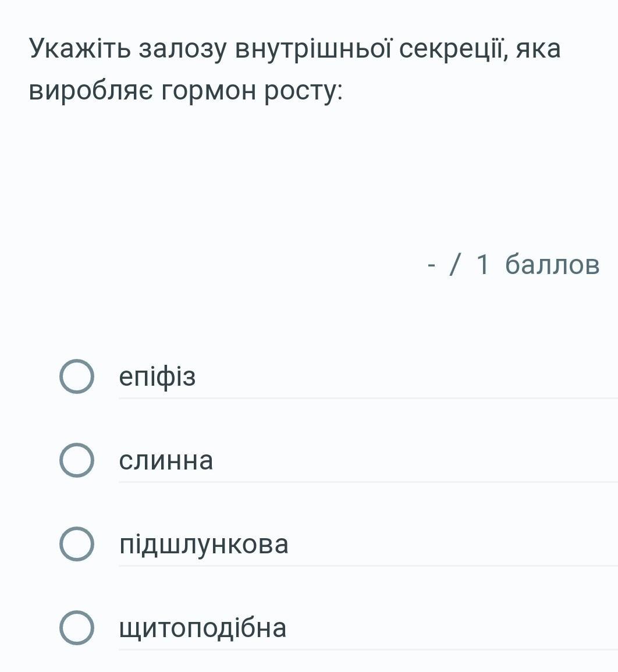This screenshot has height=672, width=618.
Task: Click the question line starting with Укажіть
Action: point(295,49)
